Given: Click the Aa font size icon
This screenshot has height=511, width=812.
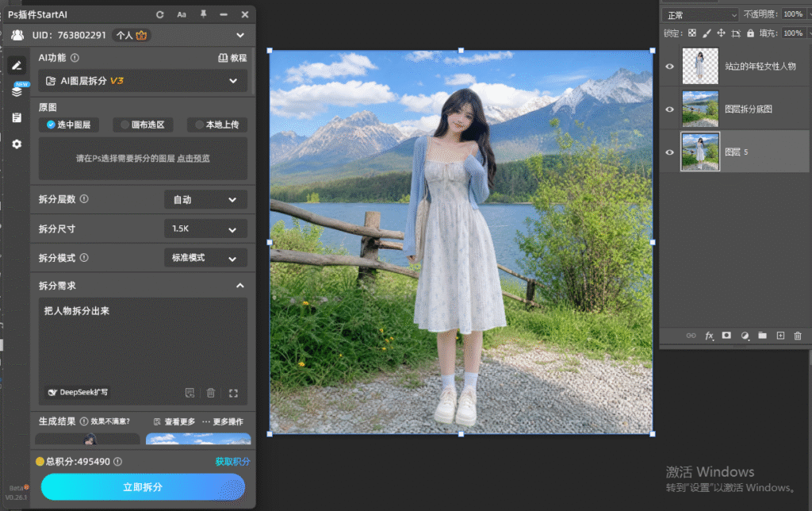Looking at the screenshot, I should click(x=182, y=14).
